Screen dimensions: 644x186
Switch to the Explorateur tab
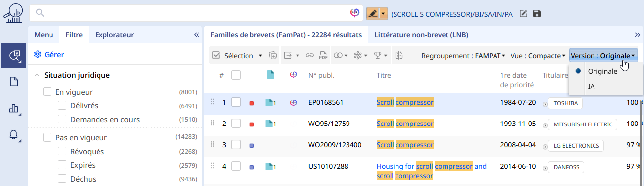[114, 35]
